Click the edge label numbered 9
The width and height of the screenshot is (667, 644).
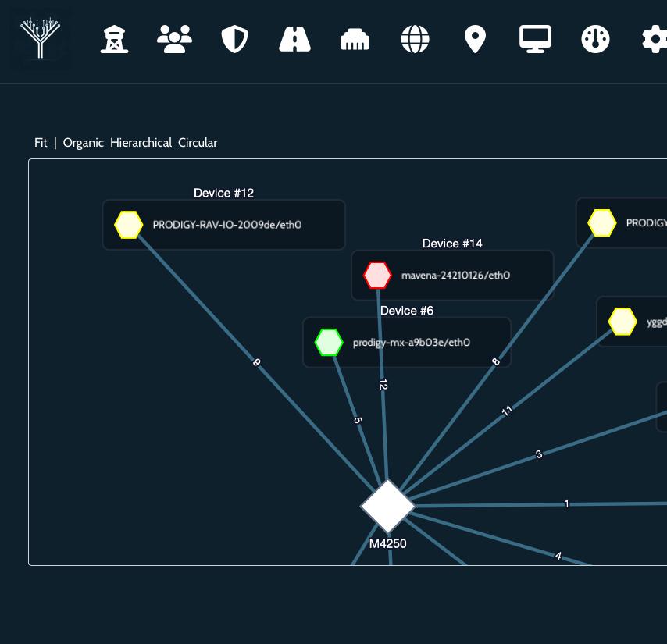(x=256, y=362)
